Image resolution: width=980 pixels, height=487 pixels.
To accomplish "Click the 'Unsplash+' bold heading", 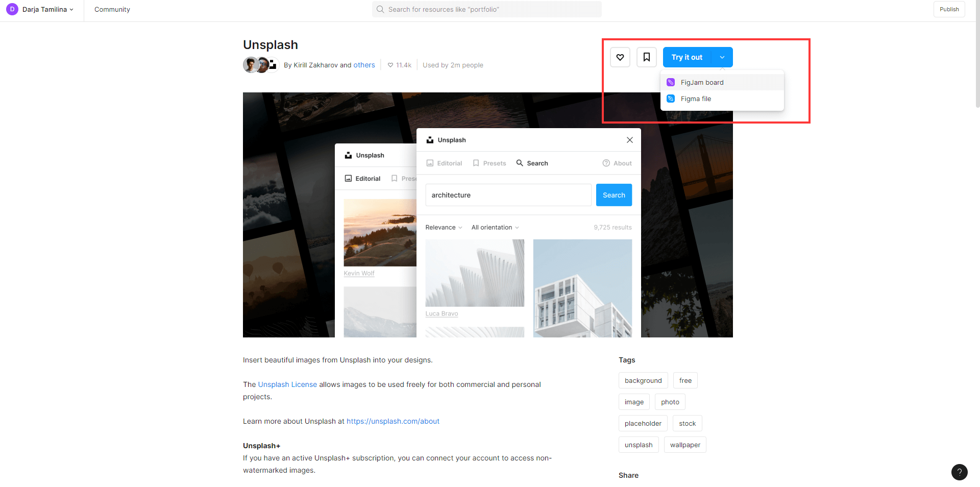I will pyautogui.click(x=262, y=446).
